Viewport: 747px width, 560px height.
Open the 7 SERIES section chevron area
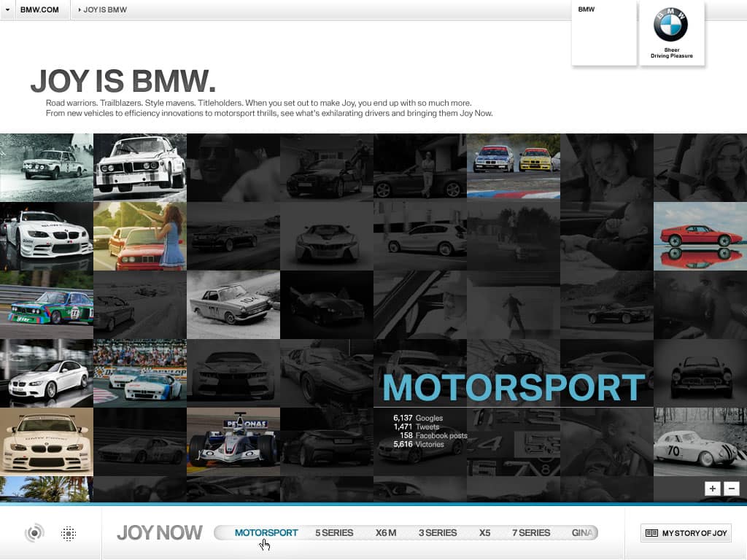[531, 532]
